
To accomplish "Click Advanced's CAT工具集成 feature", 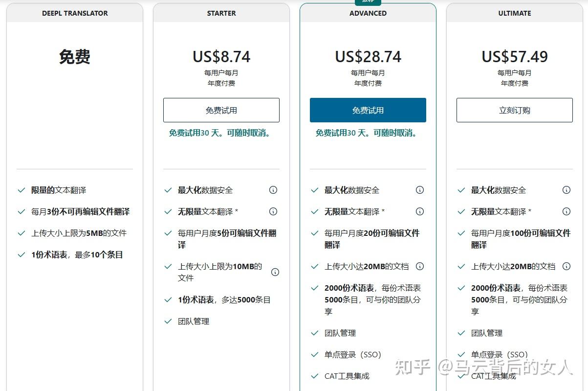I will tap(347, 376).
